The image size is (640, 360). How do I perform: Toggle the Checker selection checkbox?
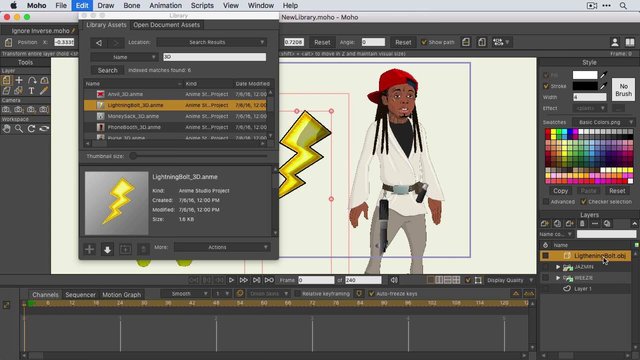pos(584,202)
